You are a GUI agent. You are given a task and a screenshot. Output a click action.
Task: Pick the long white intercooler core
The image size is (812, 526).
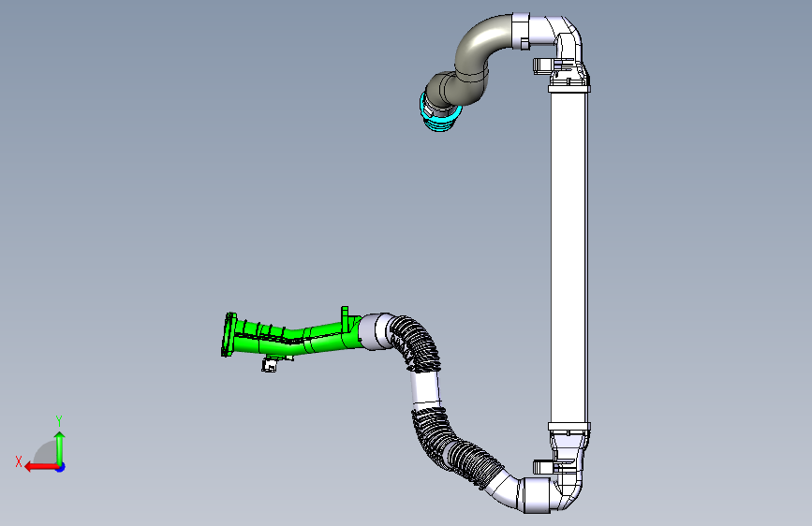click(568, 257)
